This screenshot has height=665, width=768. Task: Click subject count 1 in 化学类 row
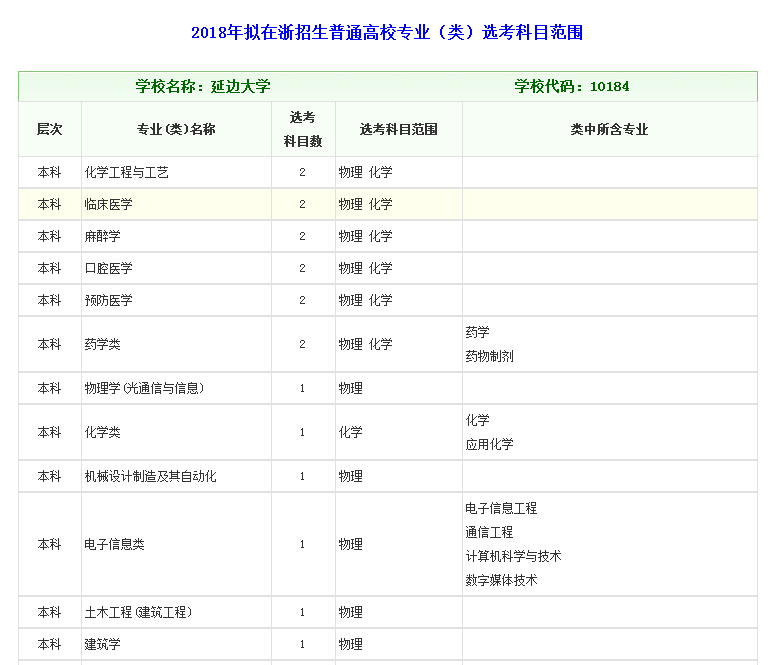(302, 432)
